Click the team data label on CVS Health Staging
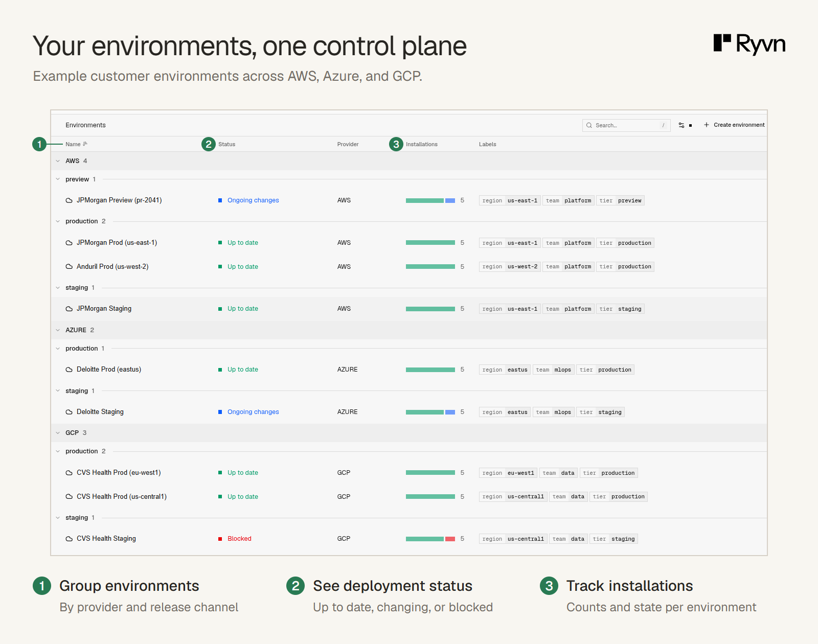Viewport: 818px width, 644px height. pos(568,539)
